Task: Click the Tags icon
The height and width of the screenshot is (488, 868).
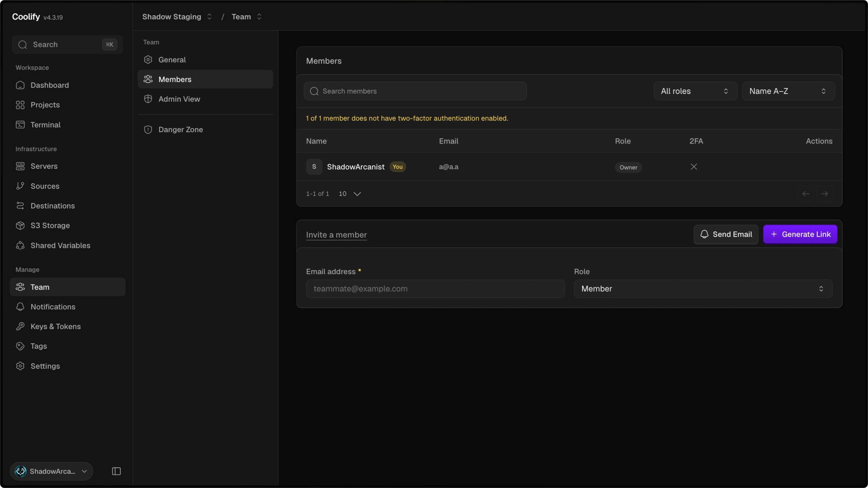Action: click(x=20, y=346)
